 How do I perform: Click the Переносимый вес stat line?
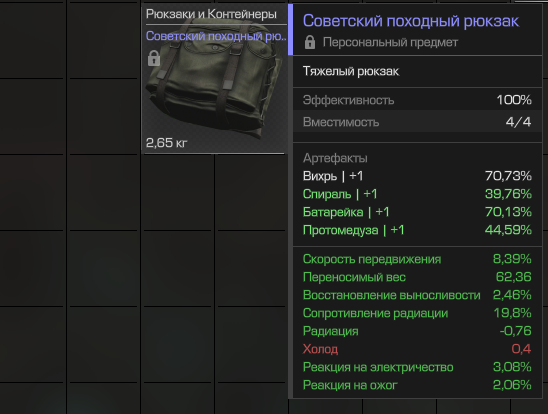(417, 277)
